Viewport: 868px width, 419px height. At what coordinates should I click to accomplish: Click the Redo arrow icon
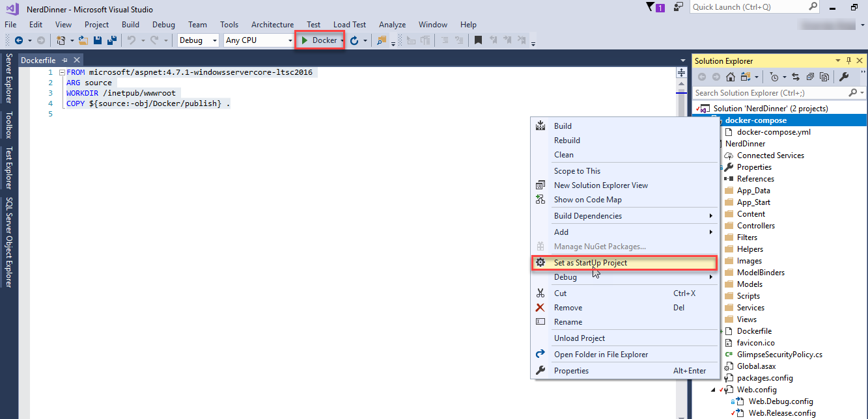(154, 40)
